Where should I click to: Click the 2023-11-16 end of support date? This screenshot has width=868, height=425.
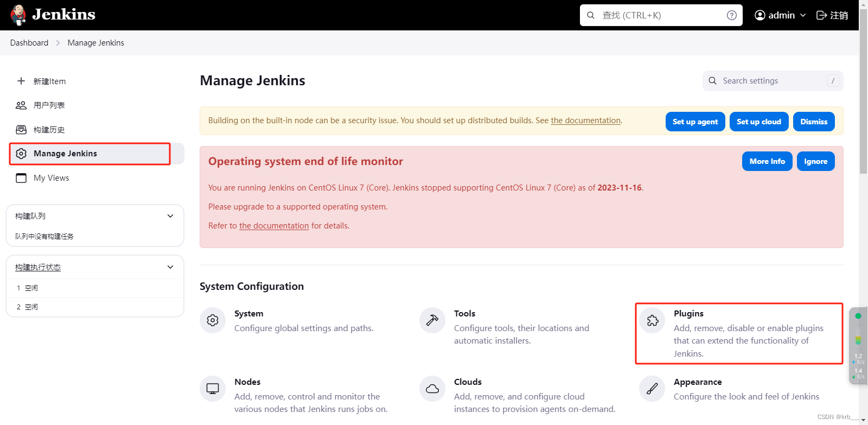pyautogui.click(x=620, y=188)
